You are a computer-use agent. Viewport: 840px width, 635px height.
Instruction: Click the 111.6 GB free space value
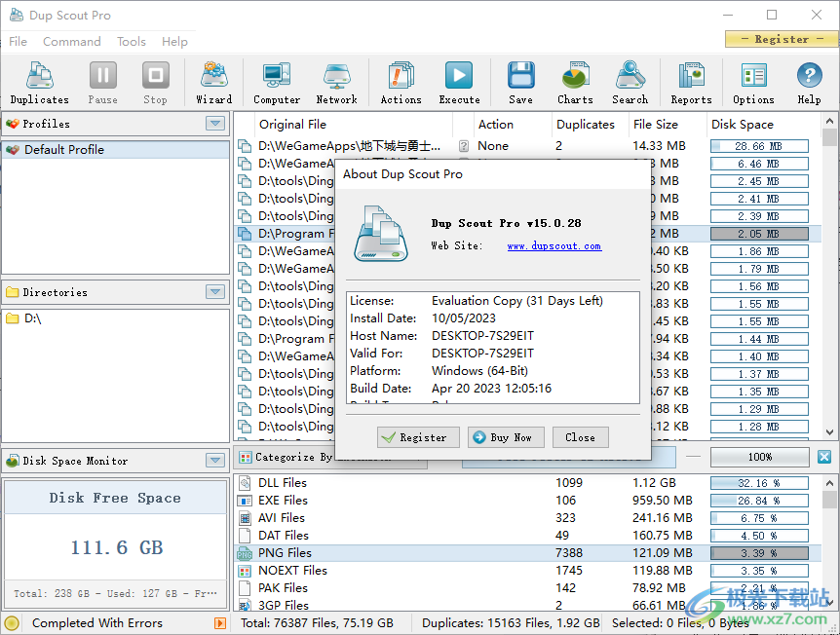(x=116, y=547)
